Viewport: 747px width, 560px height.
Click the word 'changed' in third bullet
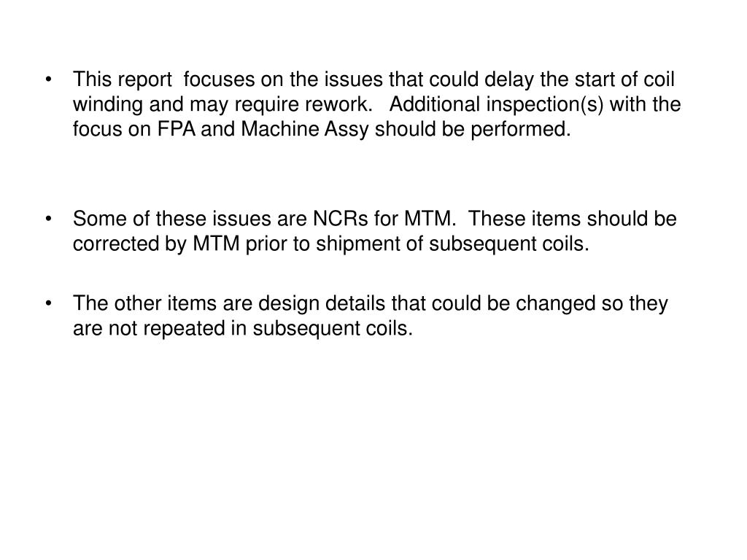tap(555, 304)
